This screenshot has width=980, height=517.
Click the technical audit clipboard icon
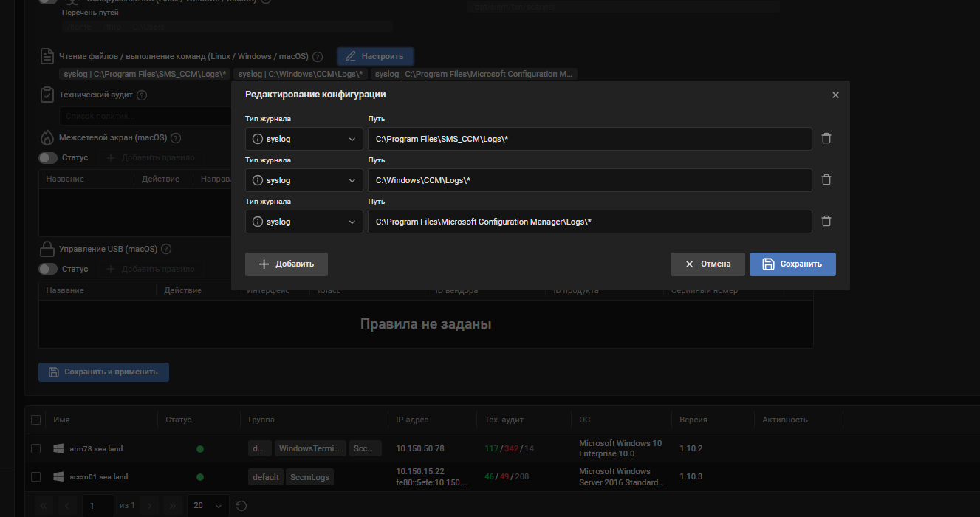(47, 95)
